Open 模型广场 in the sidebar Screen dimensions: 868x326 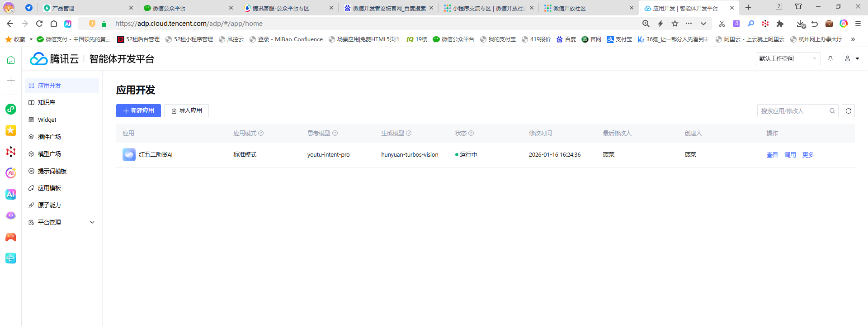pyautogui.click(x=62, y=154)
